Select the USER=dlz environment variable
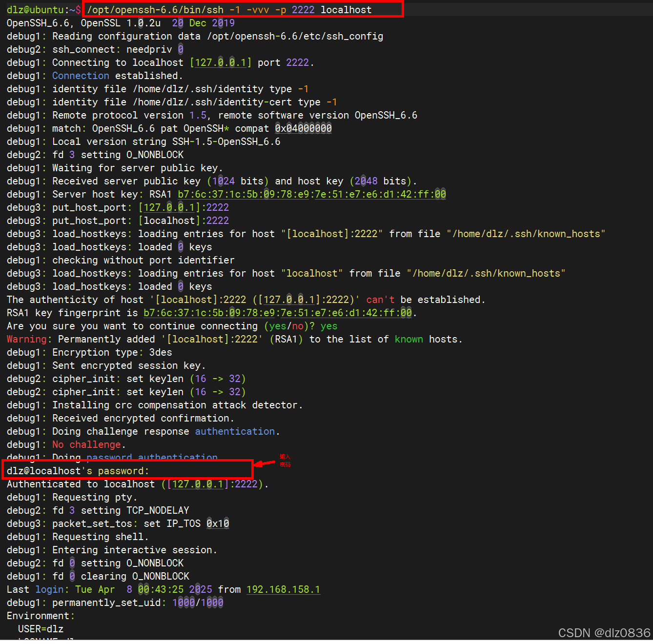Image resolution: width=653 pixels, height=644 pixels. pos(40,629)
